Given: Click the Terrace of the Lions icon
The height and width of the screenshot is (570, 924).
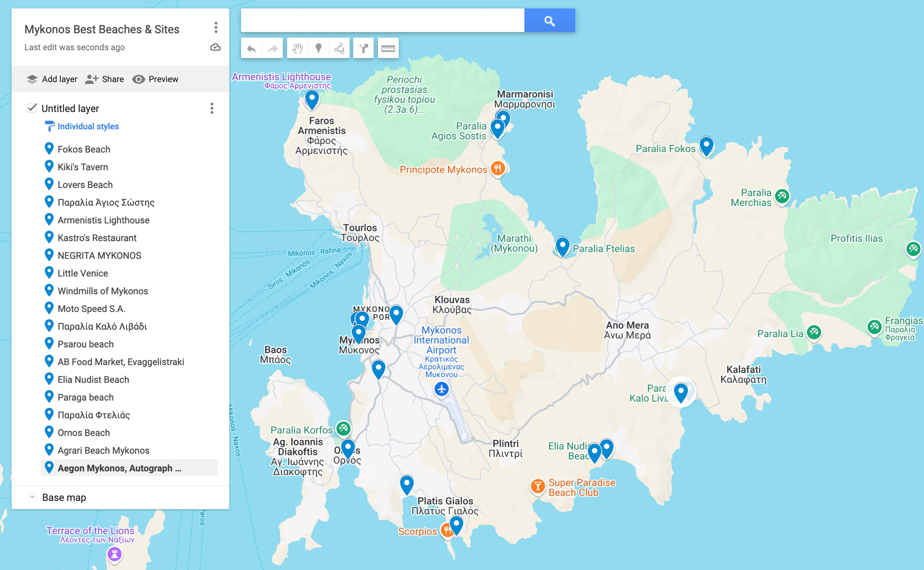Looking at the screenshot, I should (114, 554).
